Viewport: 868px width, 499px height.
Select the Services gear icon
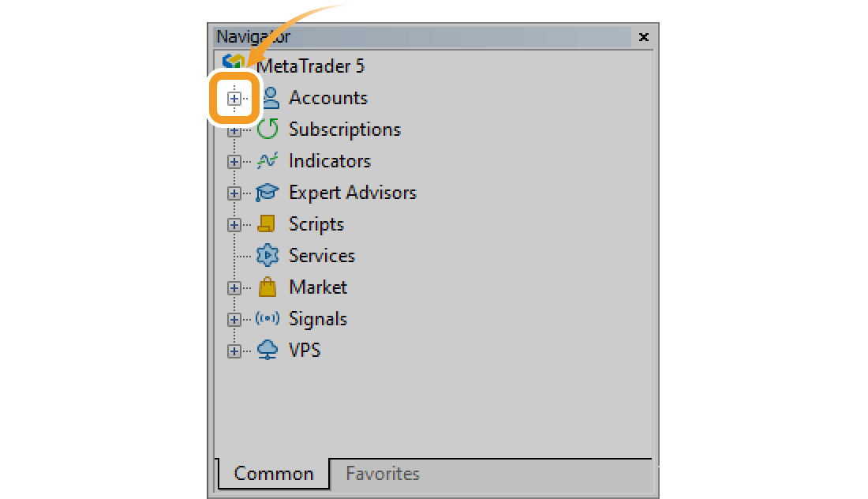pyautogui.click(x=268, y=256)
